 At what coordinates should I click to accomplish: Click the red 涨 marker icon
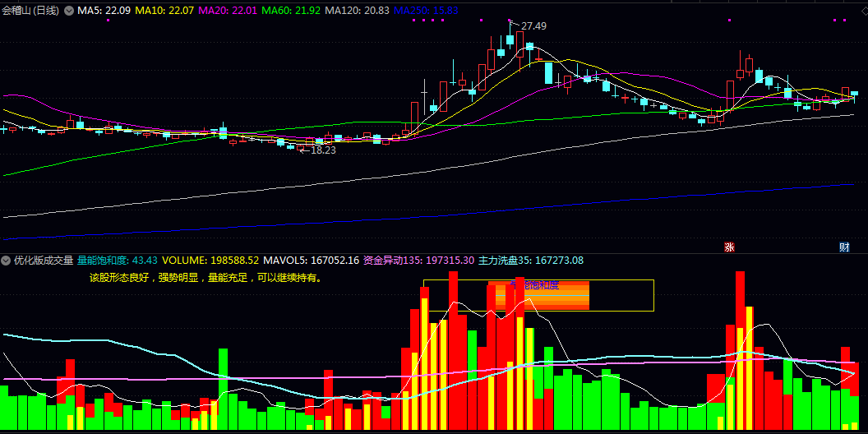[729, 247]
